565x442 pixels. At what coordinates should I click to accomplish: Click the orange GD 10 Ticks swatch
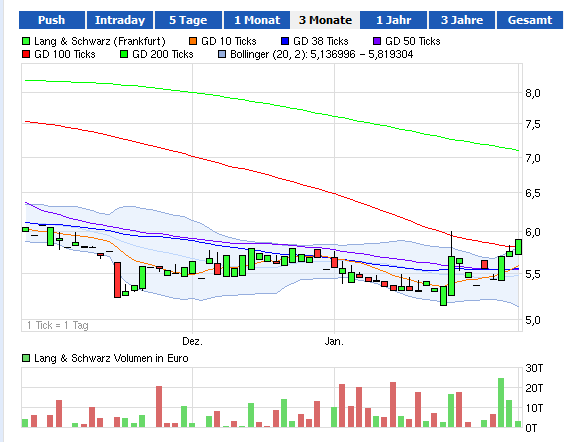point(193,41)
